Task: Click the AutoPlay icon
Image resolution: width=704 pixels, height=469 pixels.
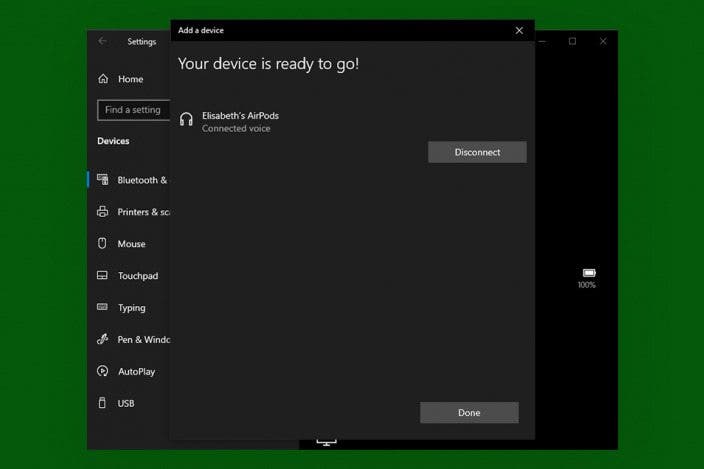Action: coord(103,372)
